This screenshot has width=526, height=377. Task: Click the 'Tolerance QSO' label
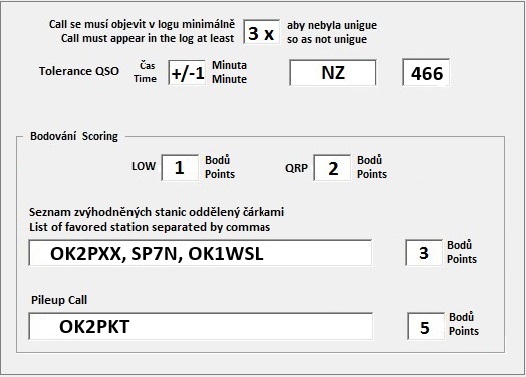pos(79,71)
